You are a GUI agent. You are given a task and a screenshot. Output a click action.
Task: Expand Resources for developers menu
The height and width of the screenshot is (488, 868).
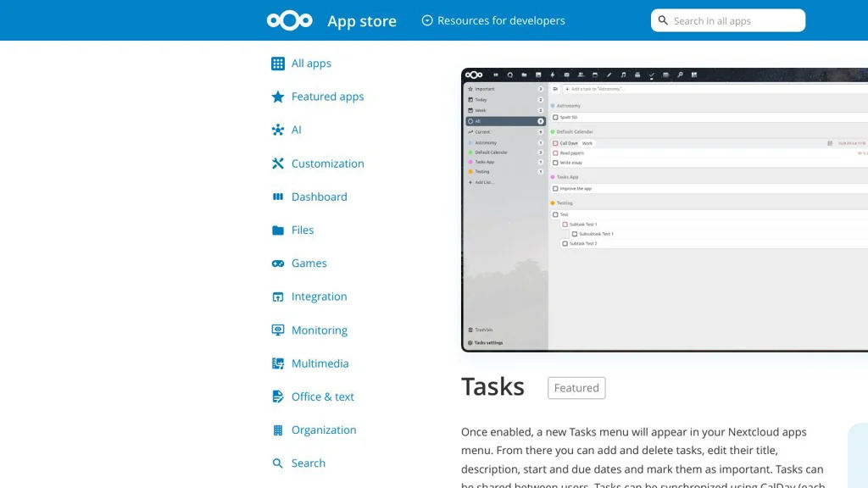[493, 20]
